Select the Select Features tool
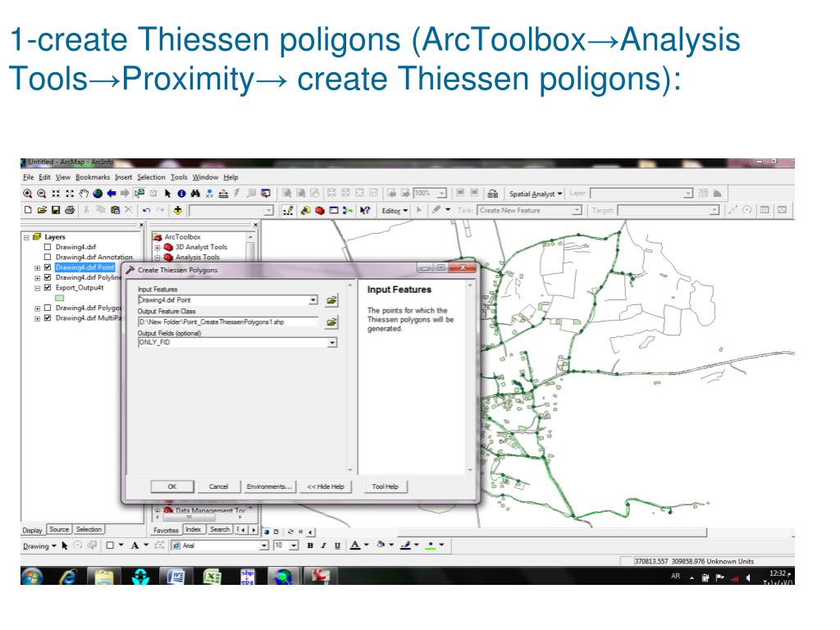Image resolution: width=840 pixels, height=630 pixels. 139,194
